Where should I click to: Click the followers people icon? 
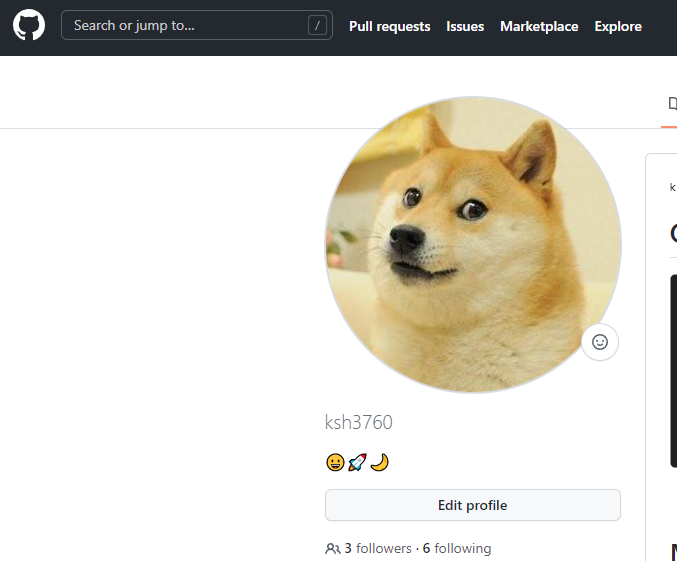[332, 548]
